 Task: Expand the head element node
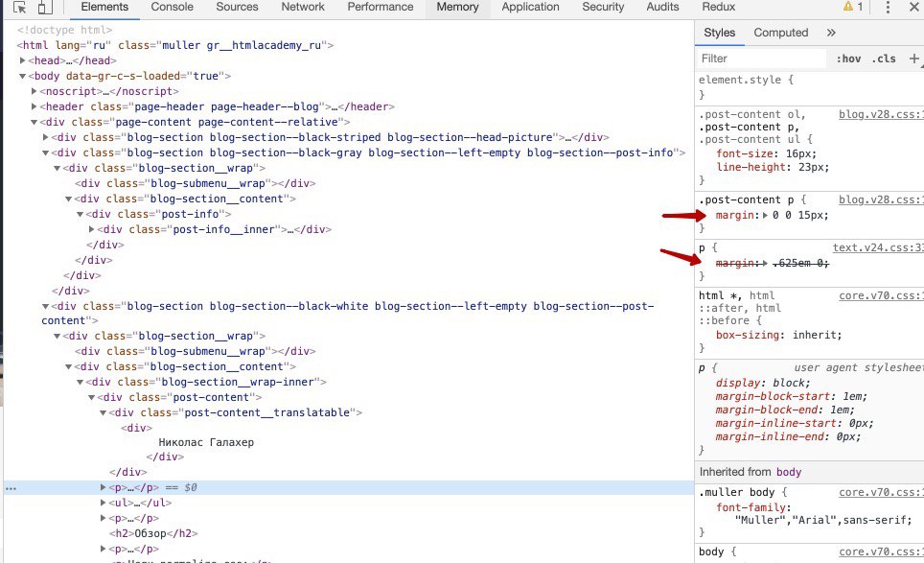pyautogui.click(x=22, y=60)
